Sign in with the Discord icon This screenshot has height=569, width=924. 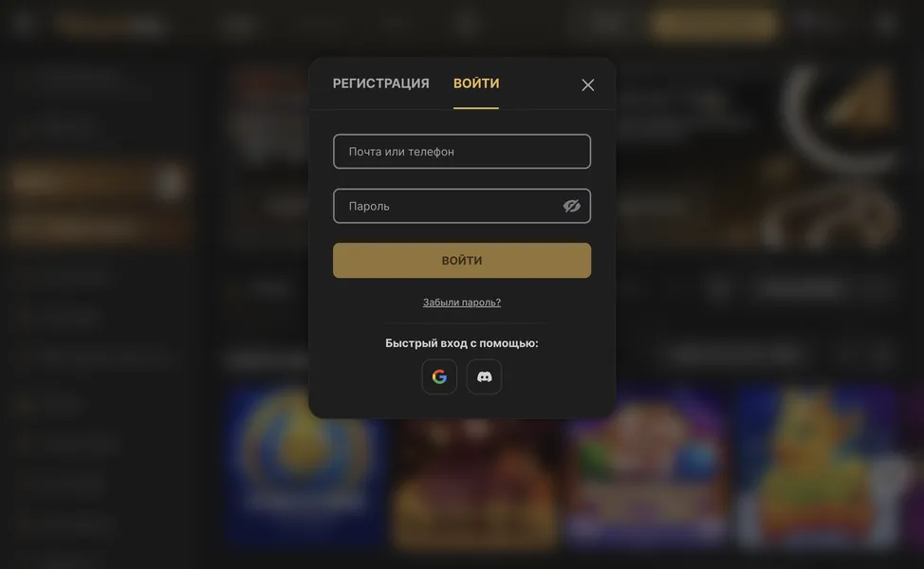pyautogui.click(x=484, y=376)
